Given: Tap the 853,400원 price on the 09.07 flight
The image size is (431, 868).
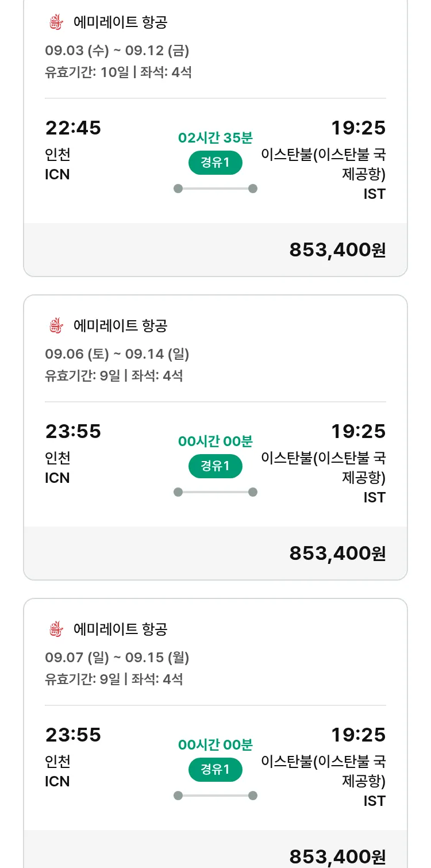Looking at the screenshot, I should (x=337, y=856).
